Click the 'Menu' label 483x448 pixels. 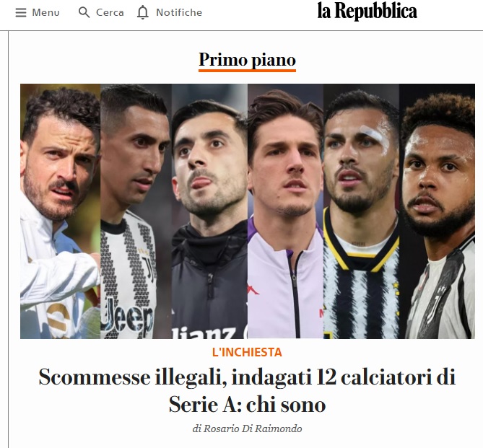(x=45, y=12)
